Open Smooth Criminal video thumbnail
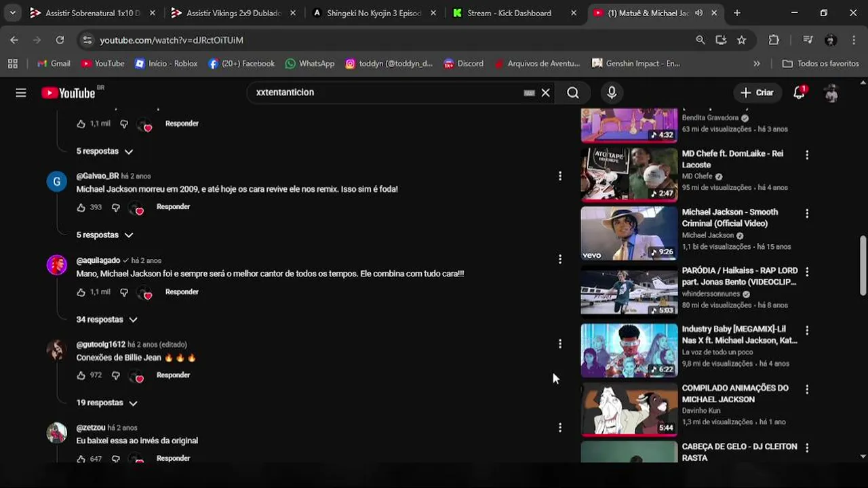The width and height of the screenshot is (868, 488). [629, 233]
